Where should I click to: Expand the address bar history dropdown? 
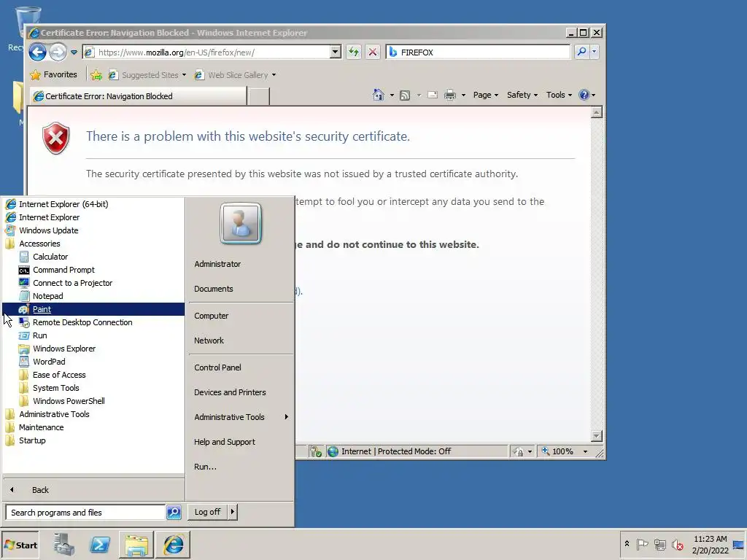pos(336,52)
